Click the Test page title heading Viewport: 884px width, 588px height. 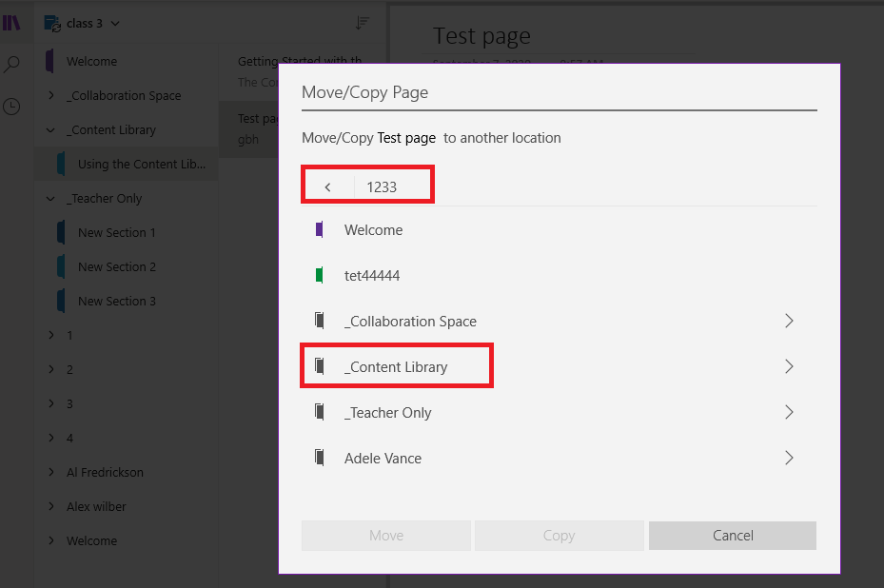(x=481, y=36)
